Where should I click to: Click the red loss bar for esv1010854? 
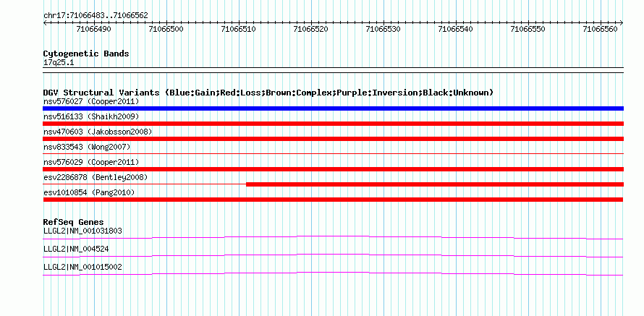(333, 200)
